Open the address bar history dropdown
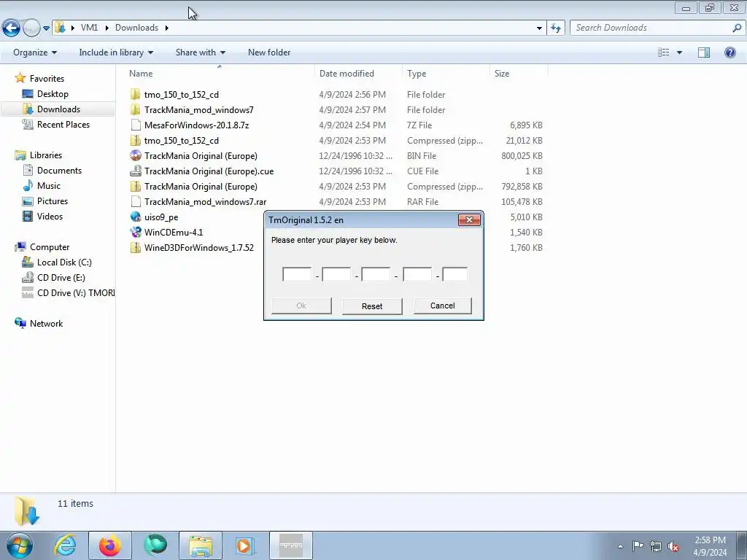 pyautogui.click(x=539, y=28)
